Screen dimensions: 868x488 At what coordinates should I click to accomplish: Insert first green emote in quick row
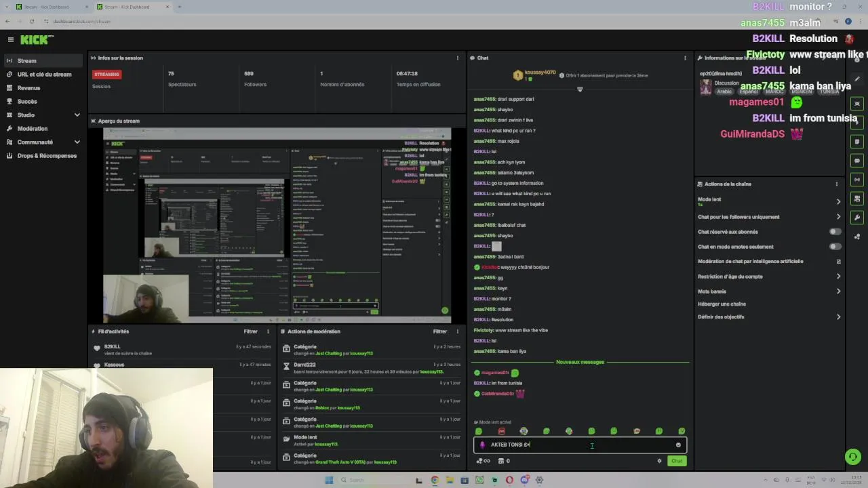(x=479, y=431)
